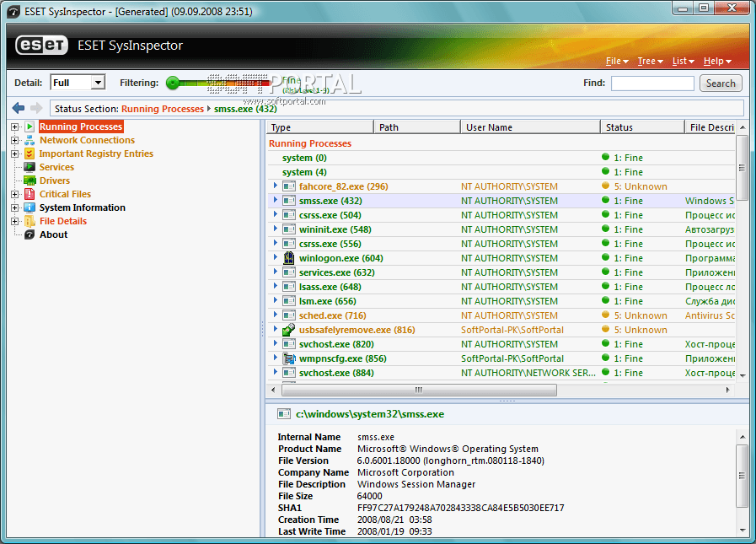The height and width of the screenshot is (544, 756).
Task: Expand the System Information tree node
Action: point(15,208)
